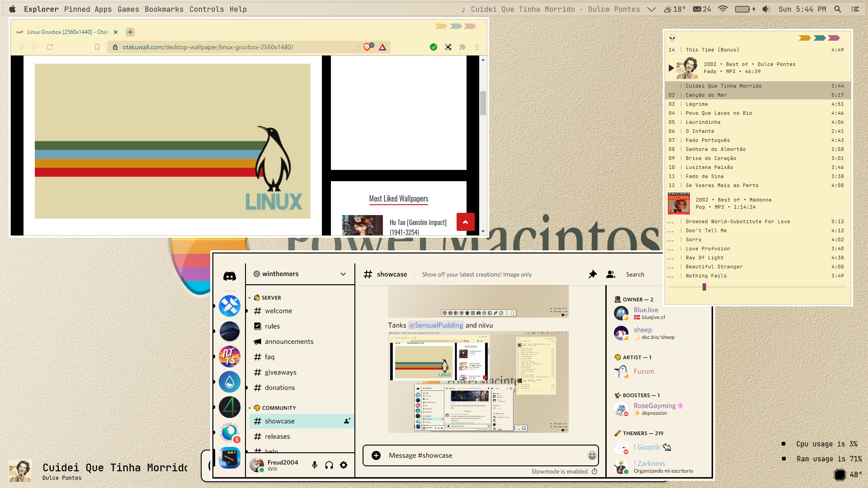This screenshot has height=488, width=868.
Task: Click the Discord home icon
Action: coord(230,276)
